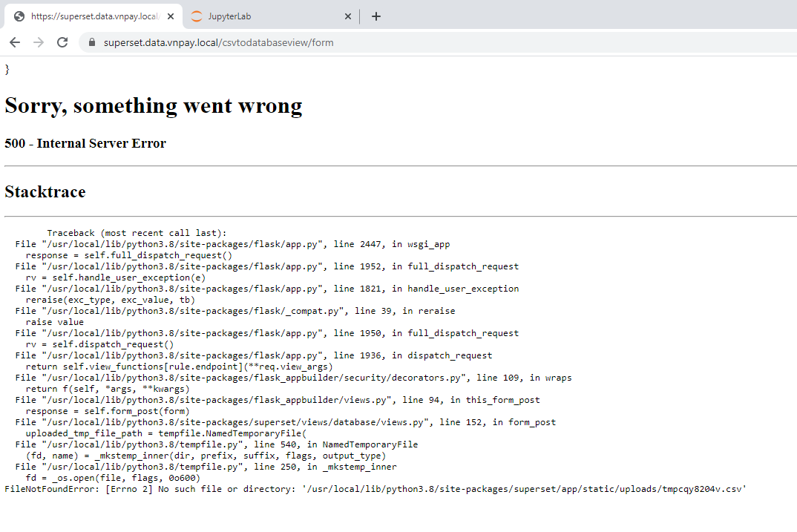Click 'fd = _os.open(file, flags, 0o600)' line
The image size is (797, 532).
coord(113,479)
